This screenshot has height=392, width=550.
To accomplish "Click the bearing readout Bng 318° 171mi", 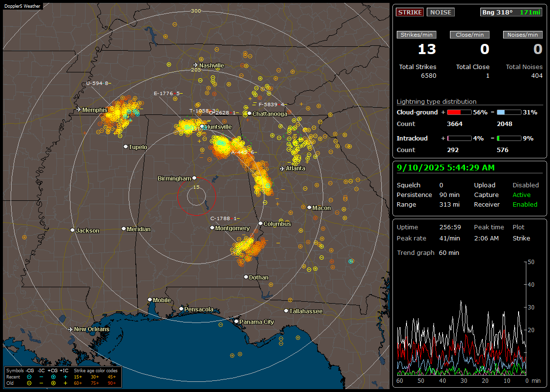I will point(511,12).
